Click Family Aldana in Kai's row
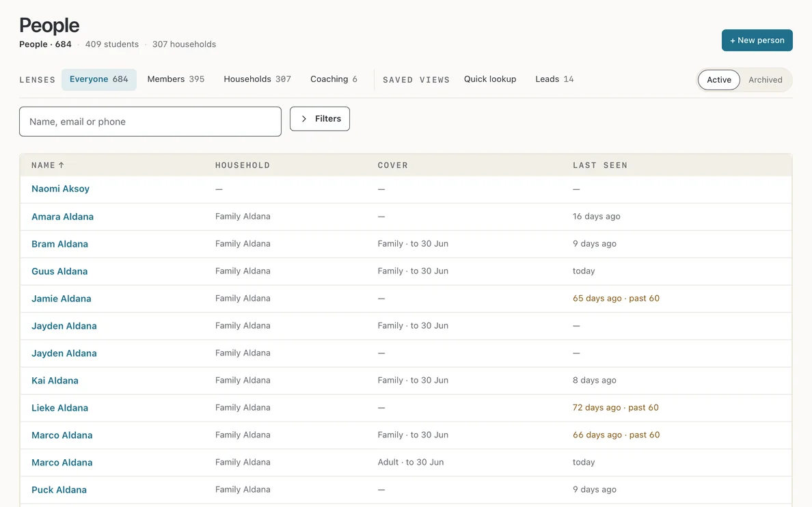Viewport: 812px width, 507px height. tap(243, 380)
